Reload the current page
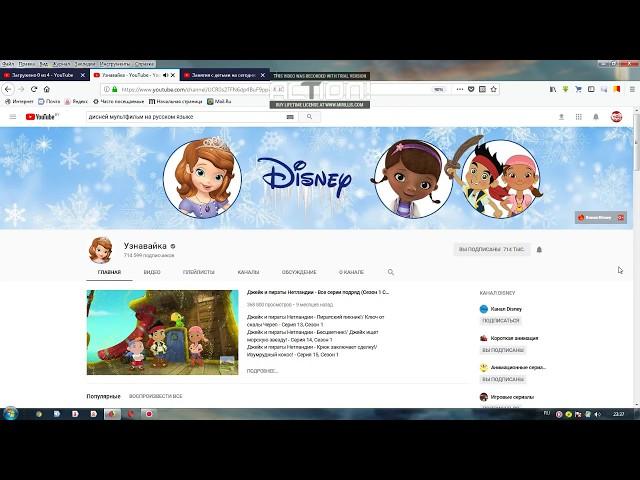Viewport: 640px width, 480px height. [x=34, y=89]
